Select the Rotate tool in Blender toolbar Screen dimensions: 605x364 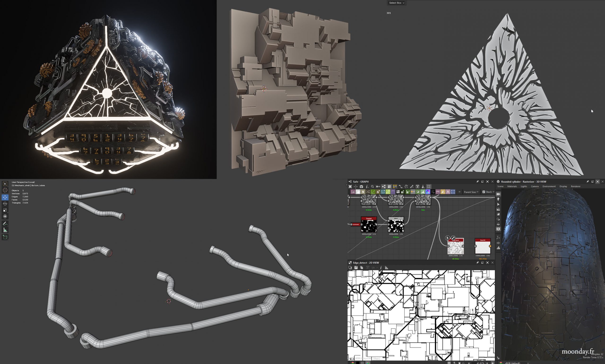pos(5,203)
